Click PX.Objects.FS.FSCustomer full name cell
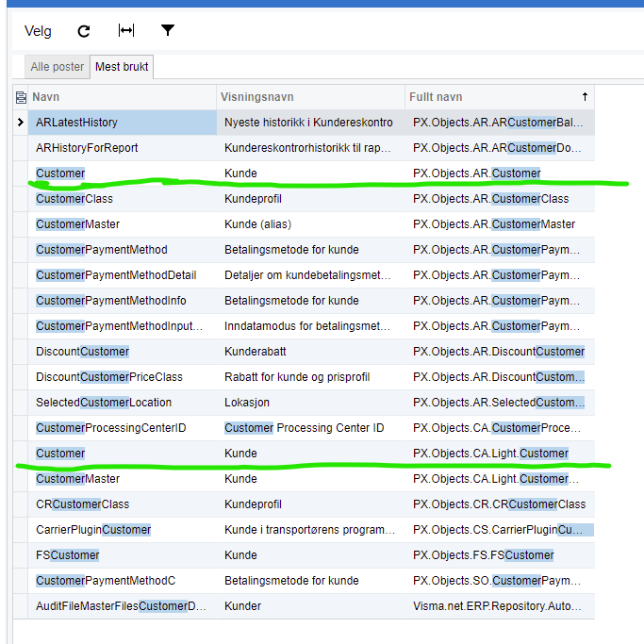 (500, 555)
